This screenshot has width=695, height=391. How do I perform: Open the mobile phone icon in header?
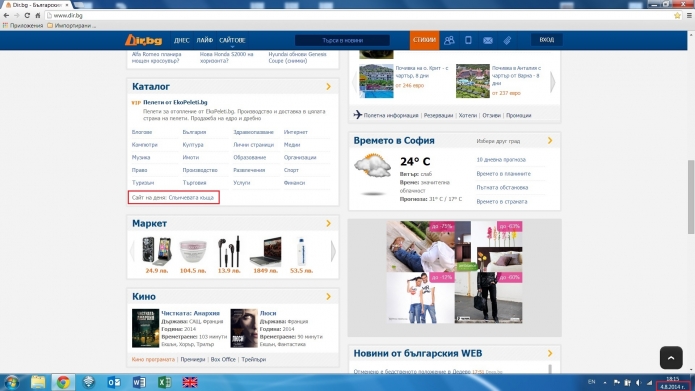(x=468, y=40)
